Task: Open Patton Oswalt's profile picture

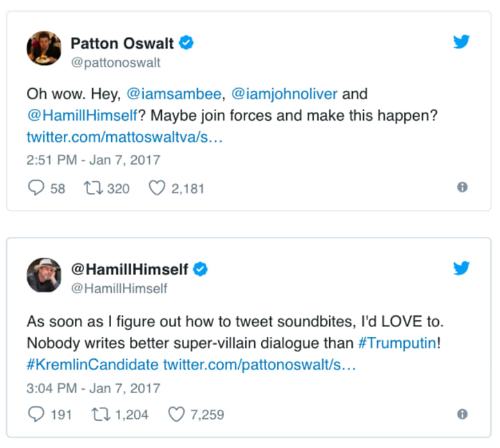Action: click(x=44, y=51)
